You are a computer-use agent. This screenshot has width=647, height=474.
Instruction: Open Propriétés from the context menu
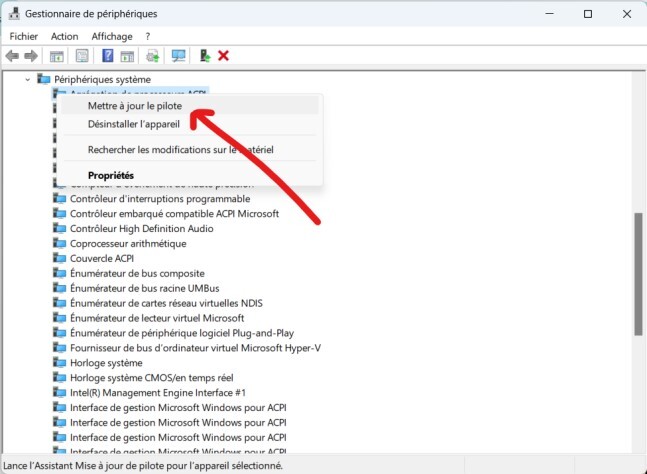coord(110,176)
